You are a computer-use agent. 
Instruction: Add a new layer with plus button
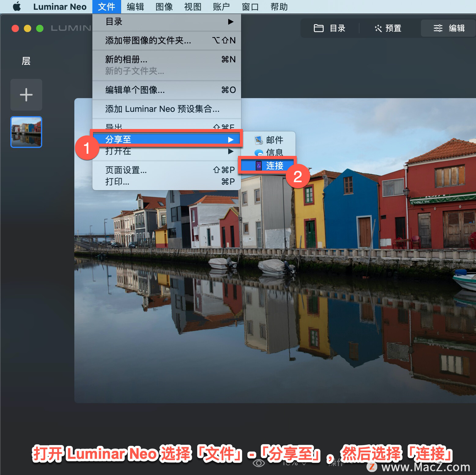pyautogui.click(x=26, y=95)
